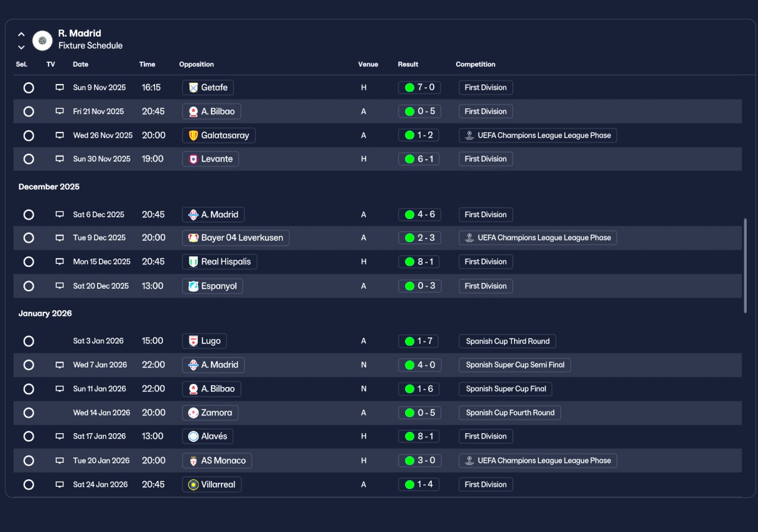Select the radio button for Getafe fixture
This screenshot has height=532, width=758.
(28, 88)
